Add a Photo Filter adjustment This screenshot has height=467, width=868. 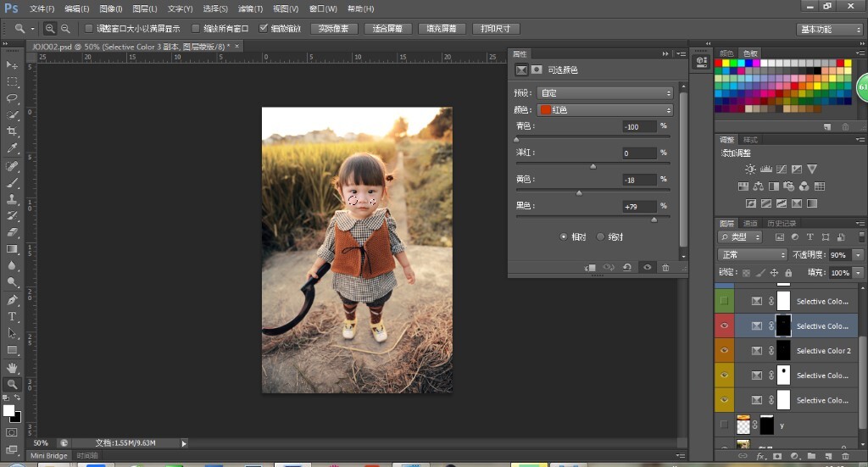point(789,186)
